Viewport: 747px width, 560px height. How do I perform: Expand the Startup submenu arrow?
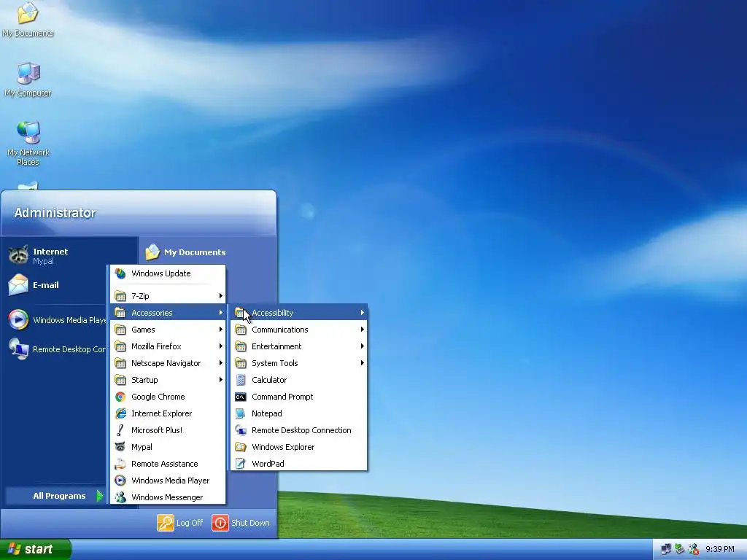220,379
